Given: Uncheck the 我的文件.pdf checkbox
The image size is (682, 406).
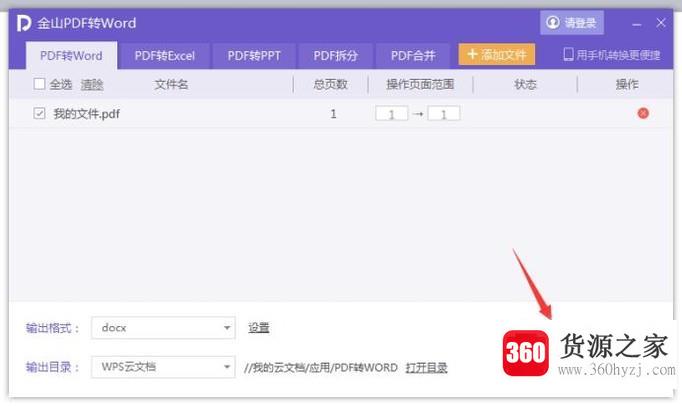Looking at the screenshot, I should [39, 114].
